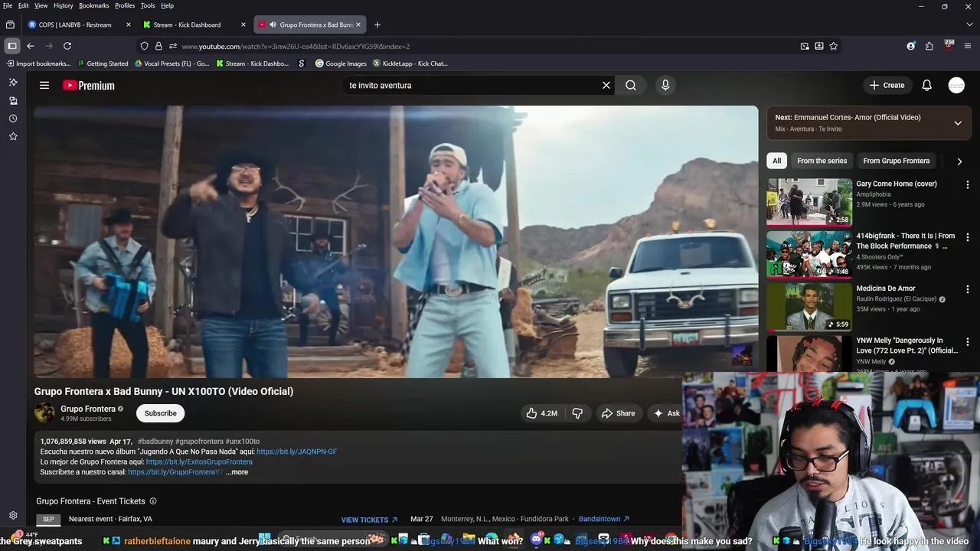
Task: Open 414bigfrank There It Is thumbnail
Action: 809,254
